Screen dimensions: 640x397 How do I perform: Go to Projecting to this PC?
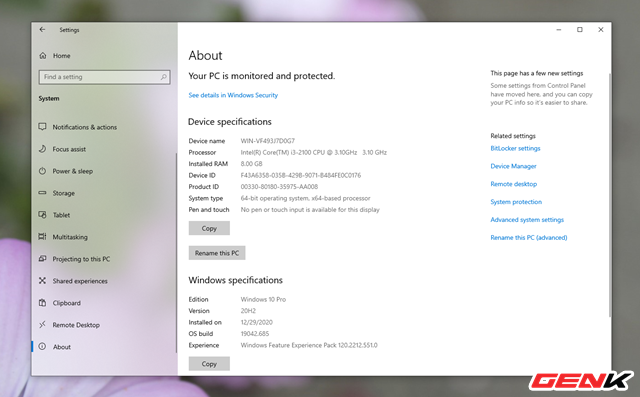tap(81, 259)
